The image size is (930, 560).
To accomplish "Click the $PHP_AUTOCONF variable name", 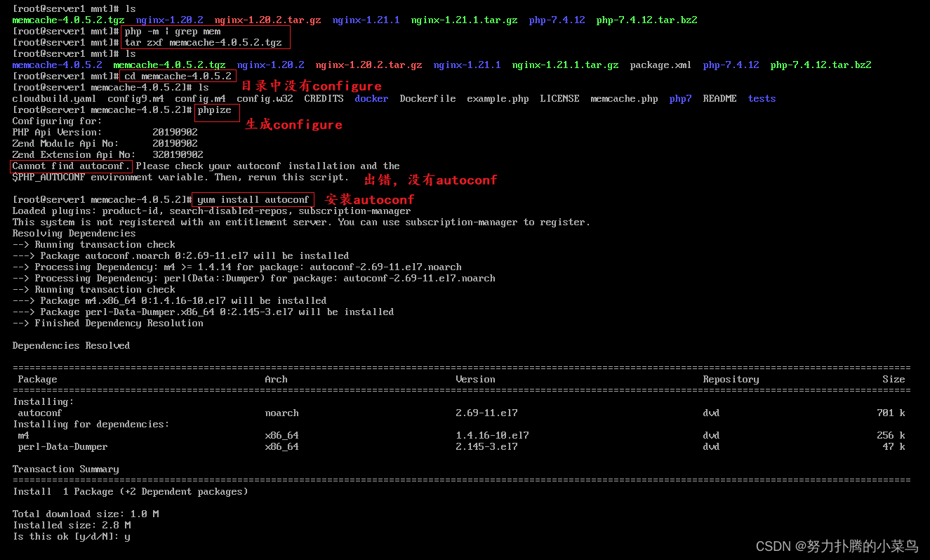I will click(x=48, y=178).
